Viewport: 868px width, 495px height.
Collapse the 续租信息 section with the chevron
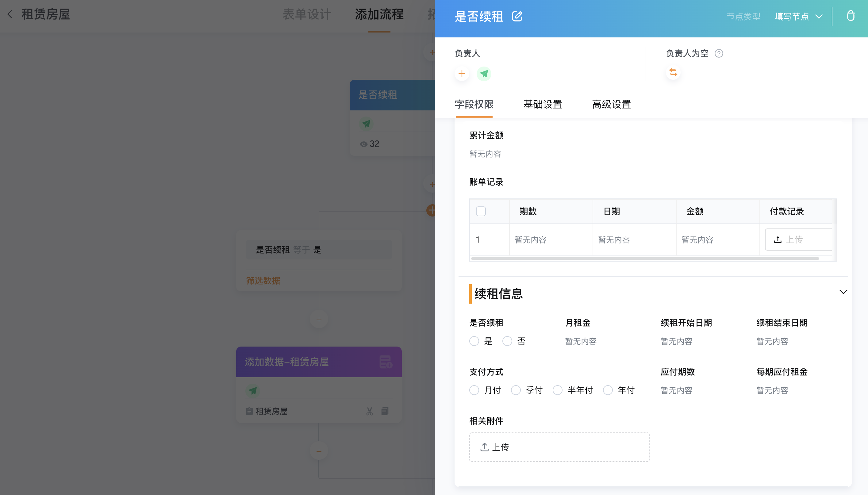tap(843, 292)
